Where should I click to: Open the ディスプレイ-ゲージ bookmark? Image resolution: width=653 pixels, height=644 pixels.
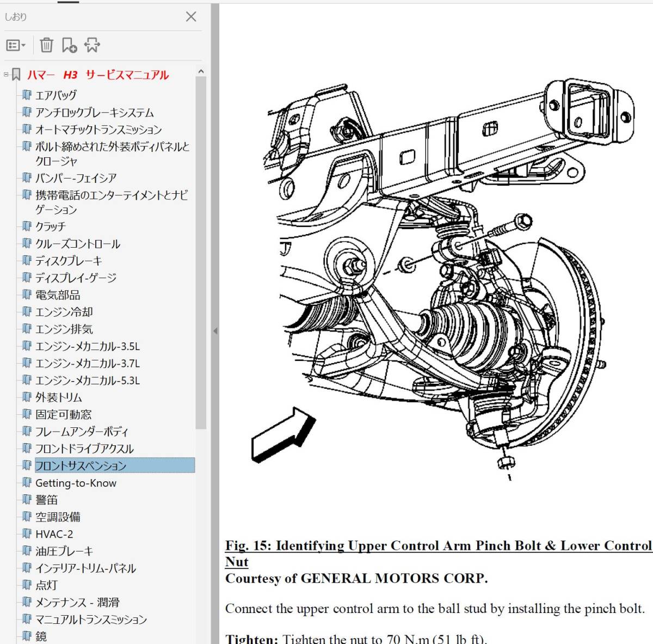coord(76,278)
